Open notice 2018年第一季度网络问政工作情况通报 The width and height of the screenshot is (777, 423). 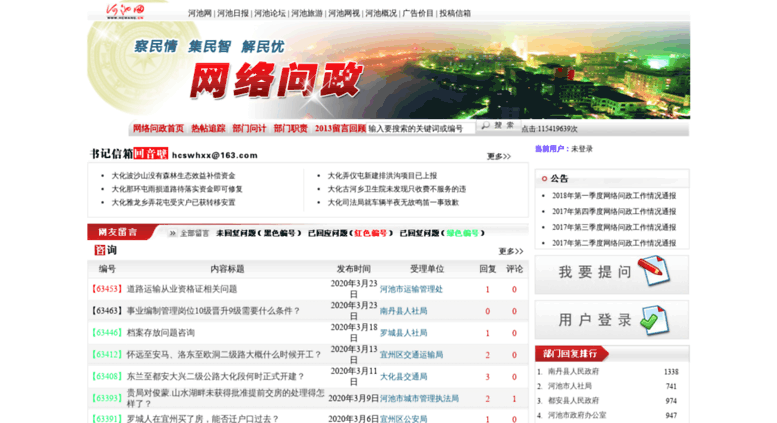click(x=614, y=196)
